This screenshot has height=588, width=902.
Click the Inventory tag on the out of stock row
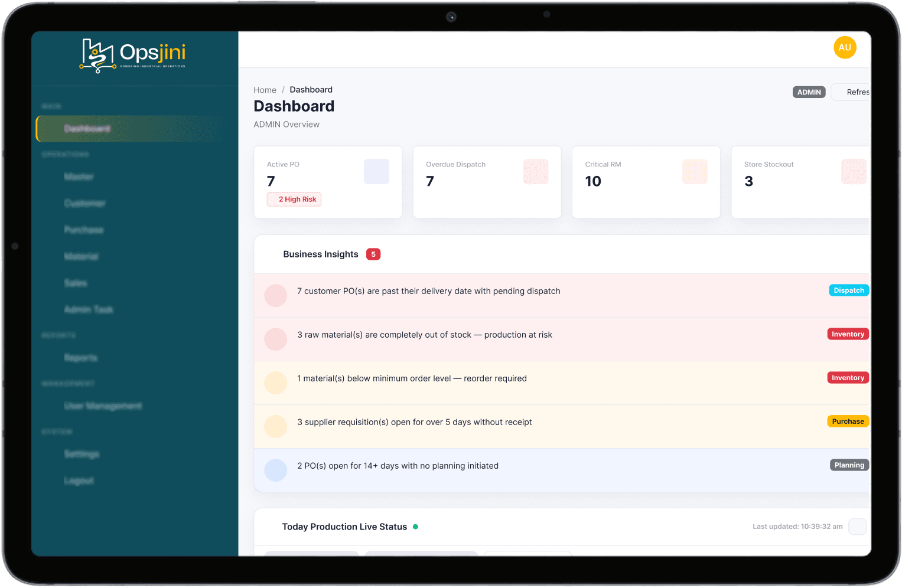click(848, 334)
